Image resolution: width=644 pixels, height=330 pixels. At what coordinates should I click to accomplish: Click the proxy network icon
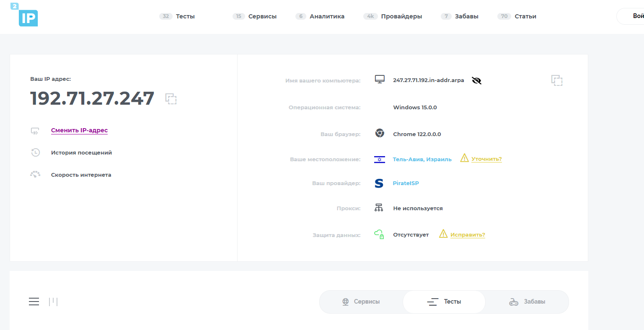(379, 208)
